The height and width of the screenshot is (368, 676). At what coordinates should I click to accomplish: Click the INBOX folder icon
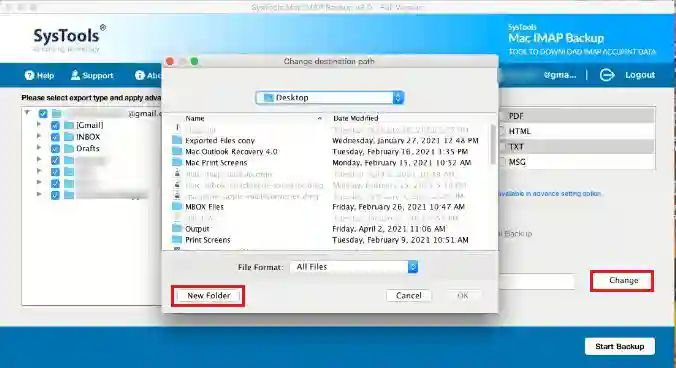coord(69,137)
